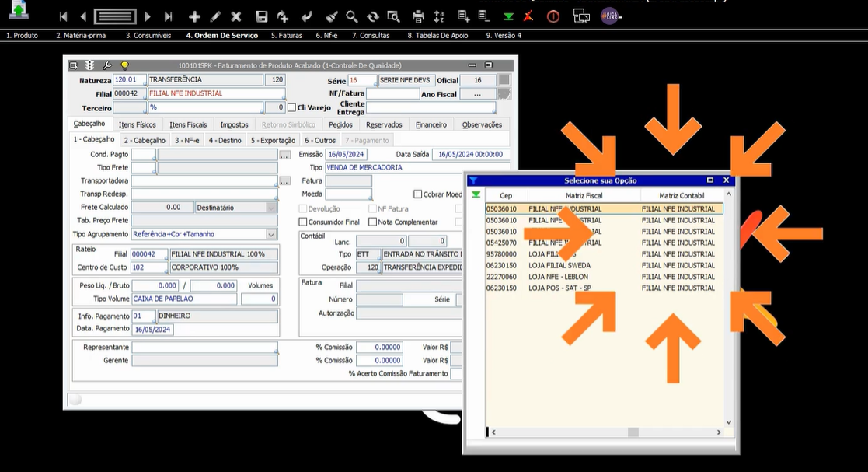Image resolution: width=868 pixels, height=472 pixels.
Task: Open the ellipsis lookup beside Transportadora
Action: tap(285, 181)
